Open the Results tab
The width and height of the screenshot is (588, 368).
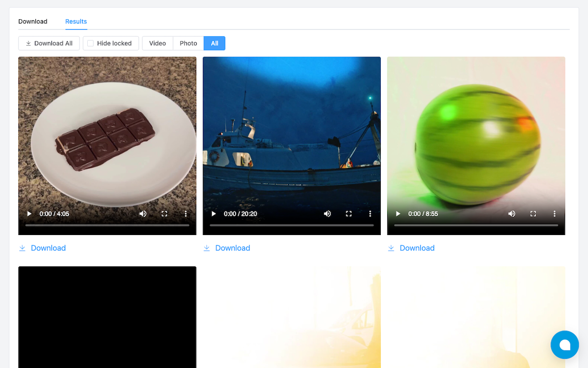[76, 21]
